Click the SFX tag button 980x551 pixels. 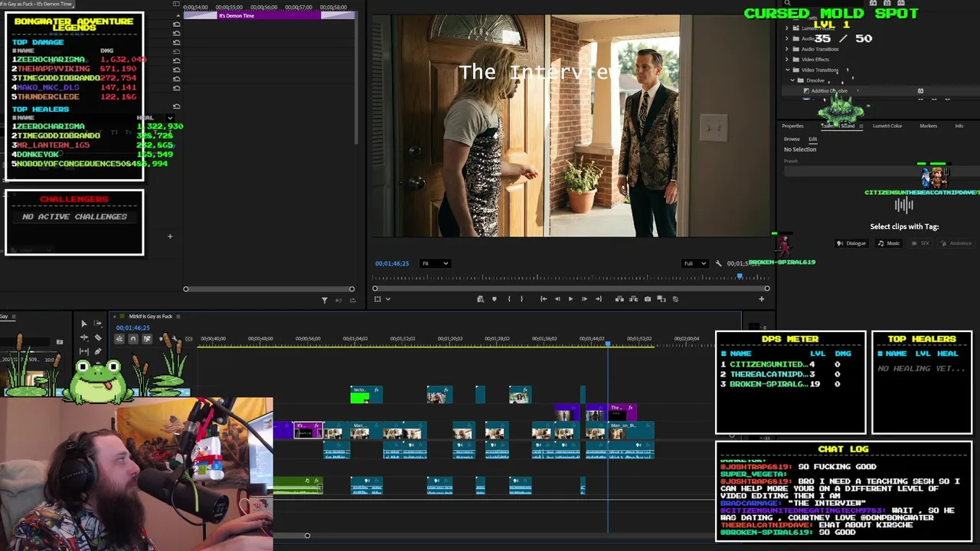pos(921,243)
